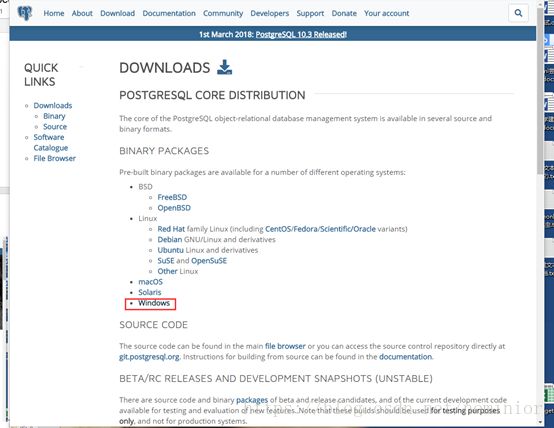
Task: Click the page's vertical scrollbar thumb
Action: (540, 90)
